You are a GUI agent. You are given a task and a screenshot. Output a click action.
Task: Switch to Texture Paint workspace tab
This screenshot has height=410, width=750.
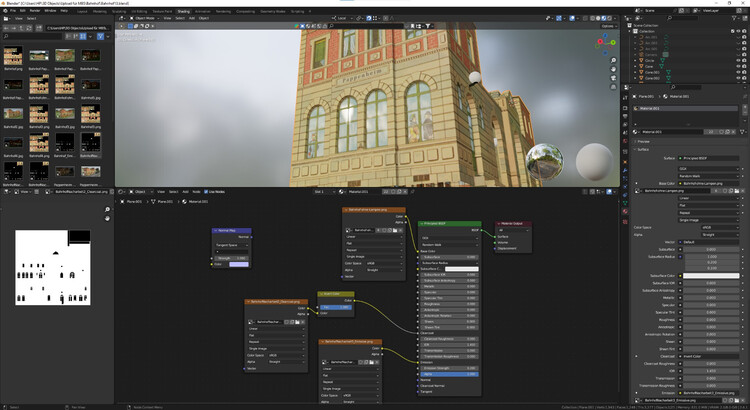(x=162, y=11)
